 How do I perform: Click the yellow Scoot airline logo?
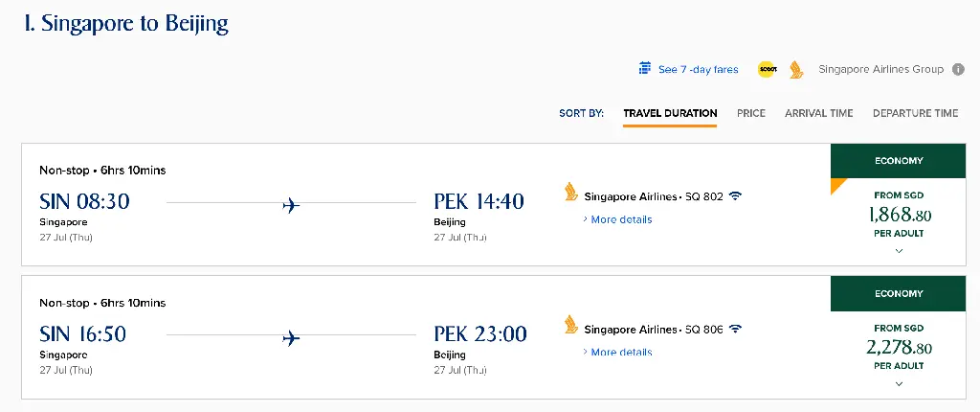point(768,69)
